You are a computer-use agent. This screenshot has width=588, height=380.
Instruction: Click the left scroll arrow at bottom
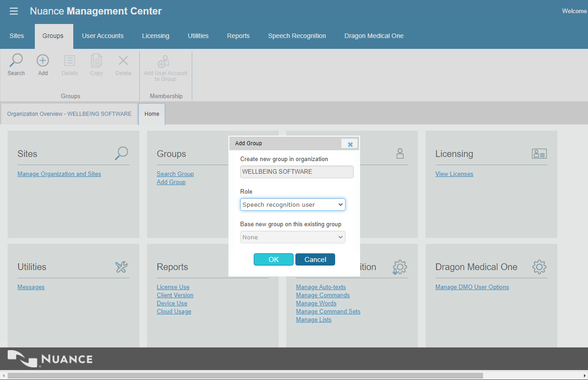point(3,375)
